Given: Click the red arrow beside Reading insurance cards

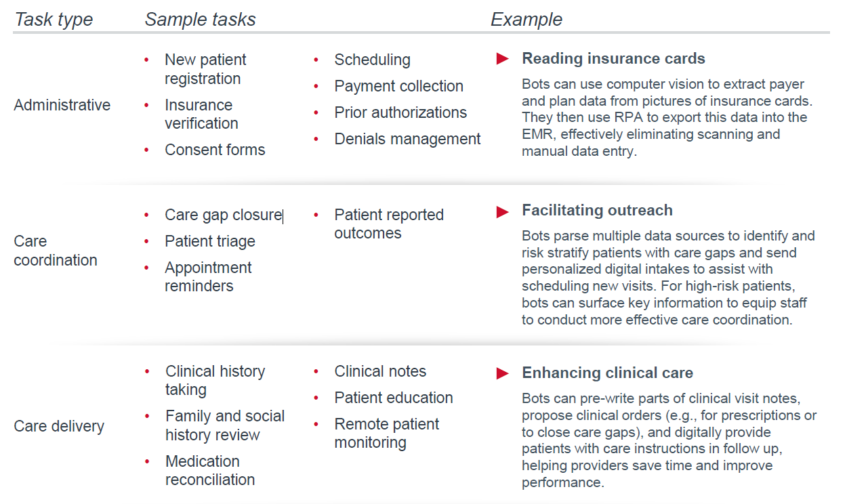Looking at the screenshot, I should (502, 59).
